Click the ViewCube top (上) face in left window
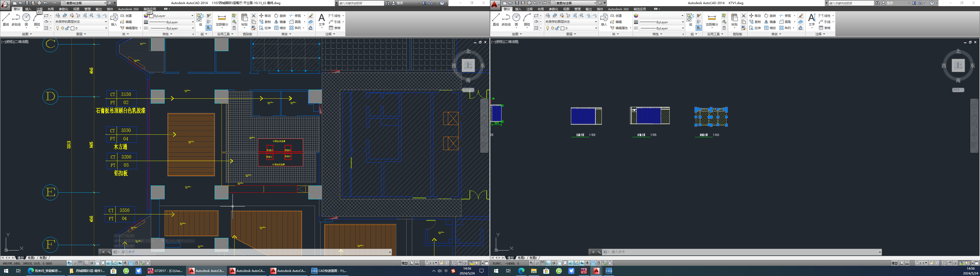 point(468,65)
